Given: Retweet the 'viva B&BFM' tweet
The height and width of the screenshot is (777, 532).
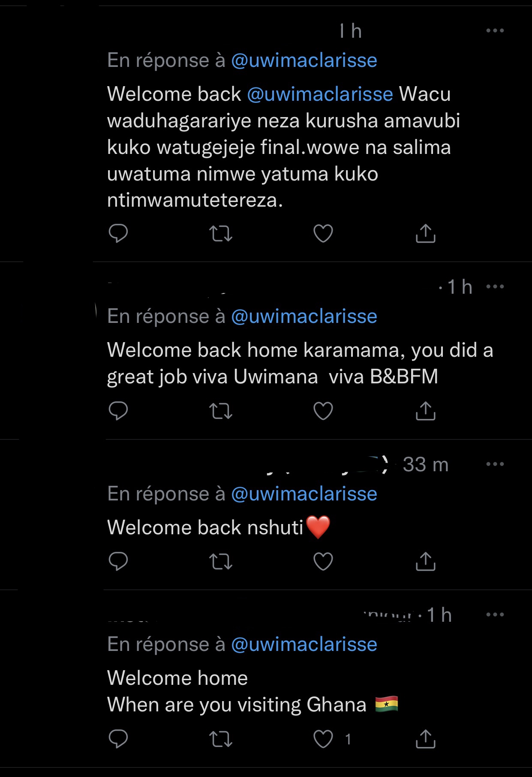Looking at the screenshot, I should 221,411.
